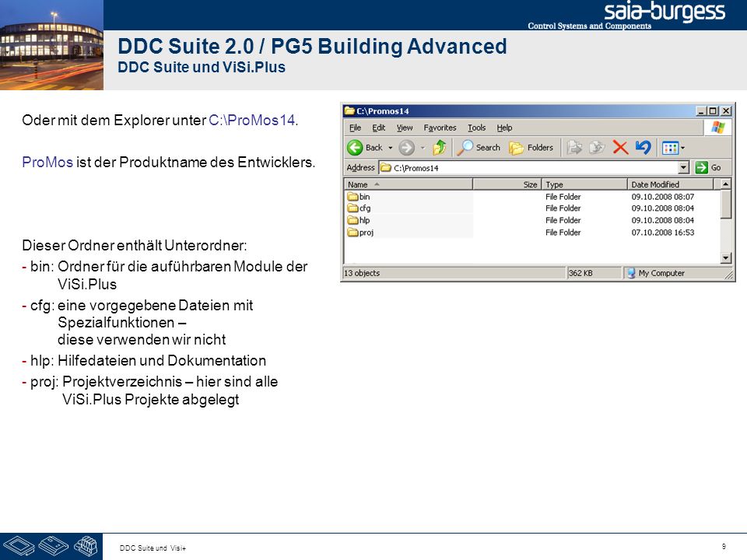Select the proj folder
Image resolution: width=747 pixels, height=560 pixels.
[x=360, y=233]
